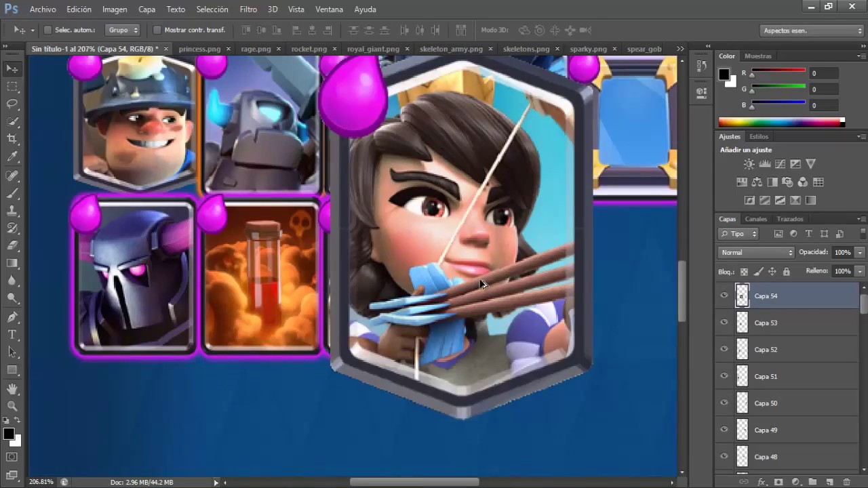Open the Capas panel options menu
The height and width of the screenshot is (488, 868).
point(861,219)
